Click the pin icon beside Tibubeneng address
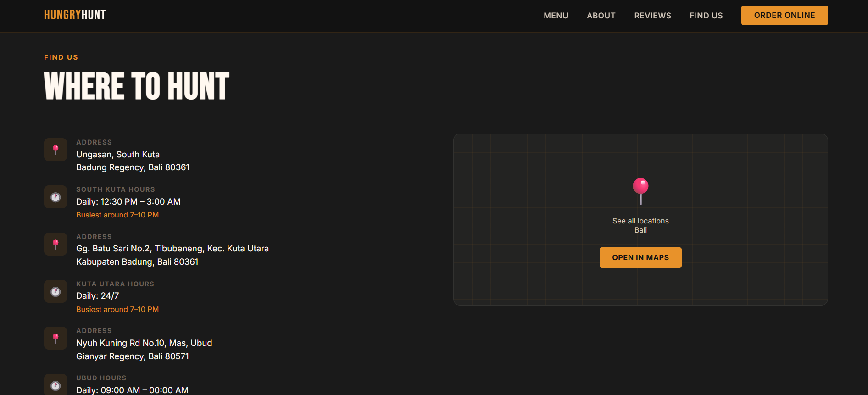The height and width of the screenshot is (395, 868). click(x=56, y=244)
